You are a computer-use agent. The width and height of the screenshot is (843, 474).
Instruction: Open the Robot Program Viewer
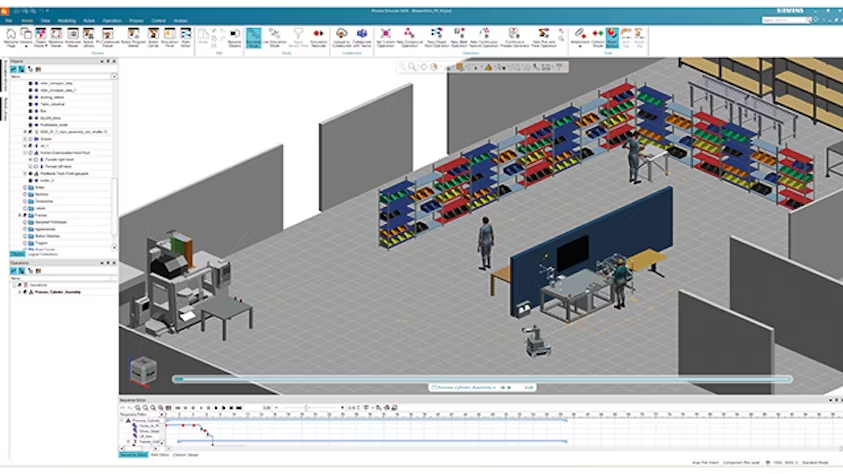131,36
